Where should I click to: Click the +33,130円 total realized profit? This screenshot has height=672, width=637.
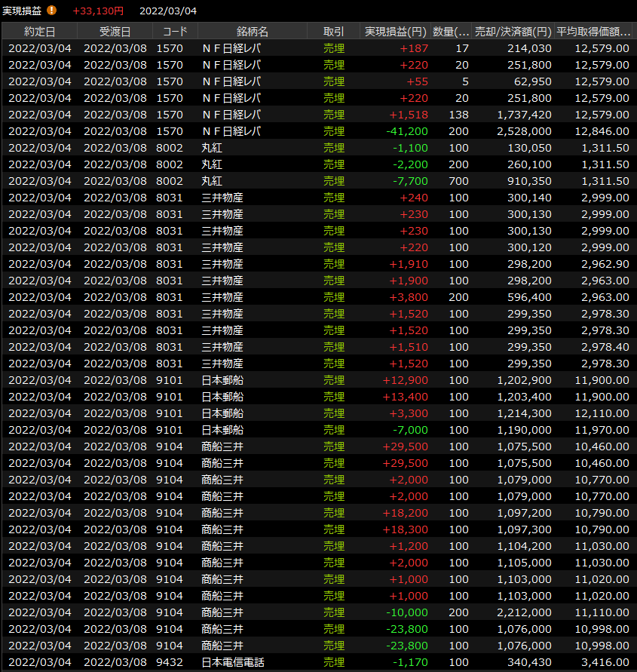pos(98,11)
